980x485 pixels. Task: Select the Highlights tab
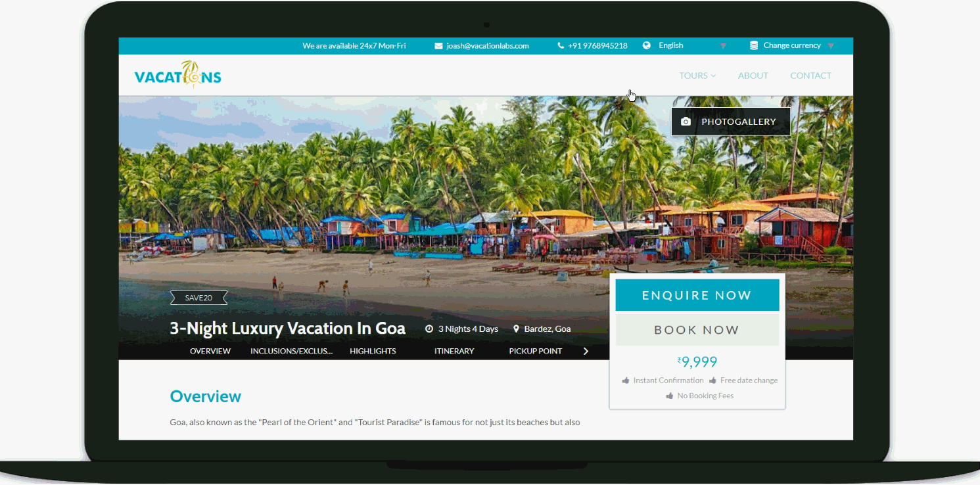[x=373, y=351]
